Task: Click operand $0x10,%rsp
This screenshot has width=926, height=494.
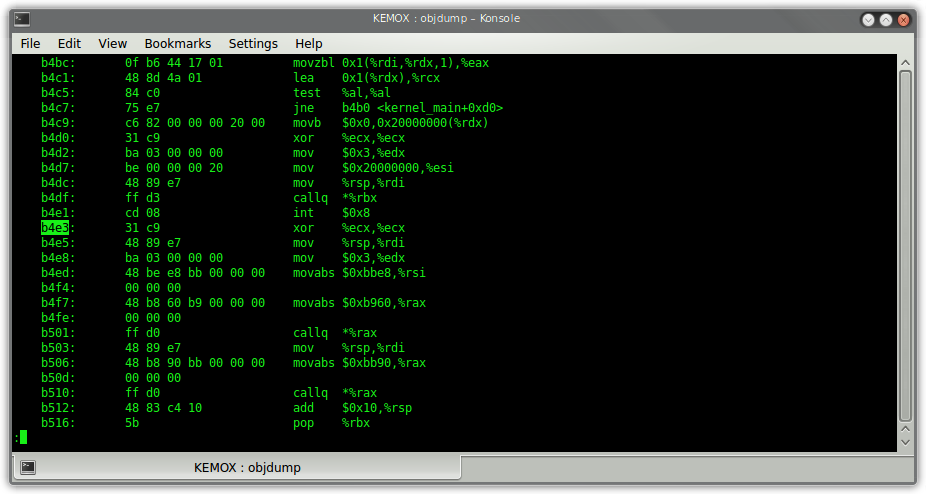Action: (x=377, y=408)
